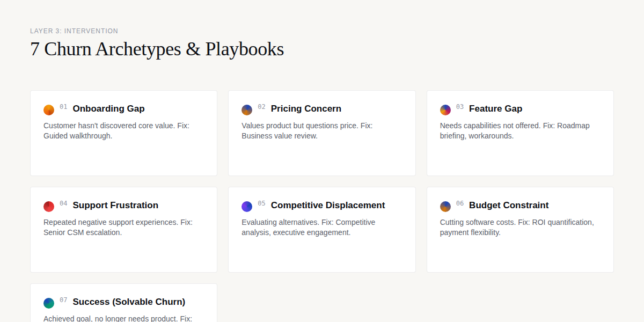Click the number 07 label
The width and height of the screenshot is (644, 322).
coord(63,300)
